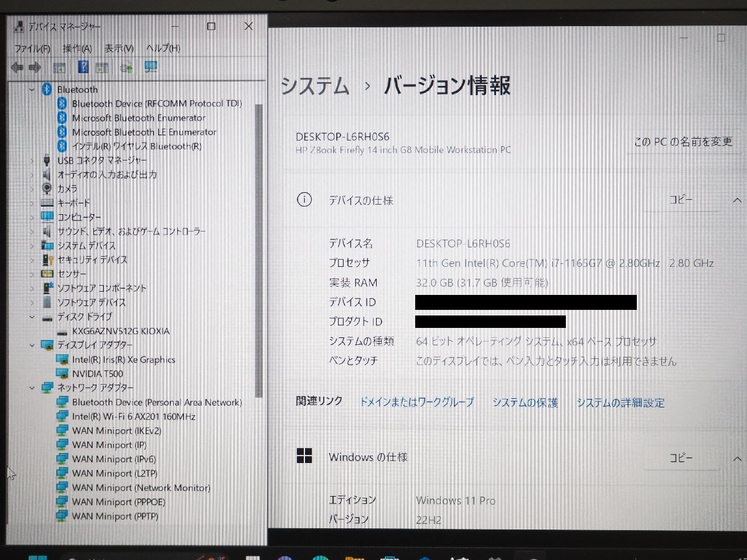This screenshot has width=747, height=560.
Task: Click the keyboard icon for キーボード category
Action: [x=47, y=203]
